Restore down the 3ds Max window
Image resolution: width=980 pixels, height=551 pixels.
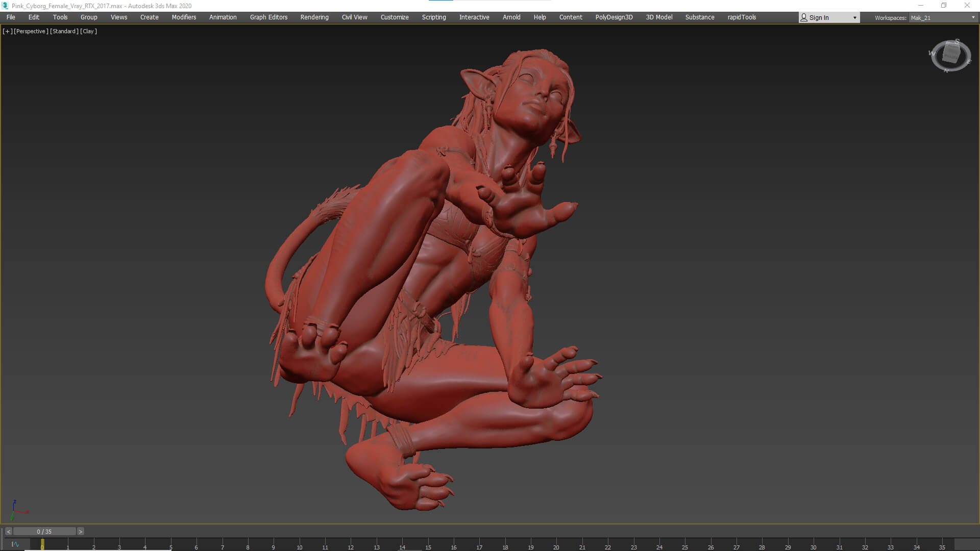click(x=944, y=6)
